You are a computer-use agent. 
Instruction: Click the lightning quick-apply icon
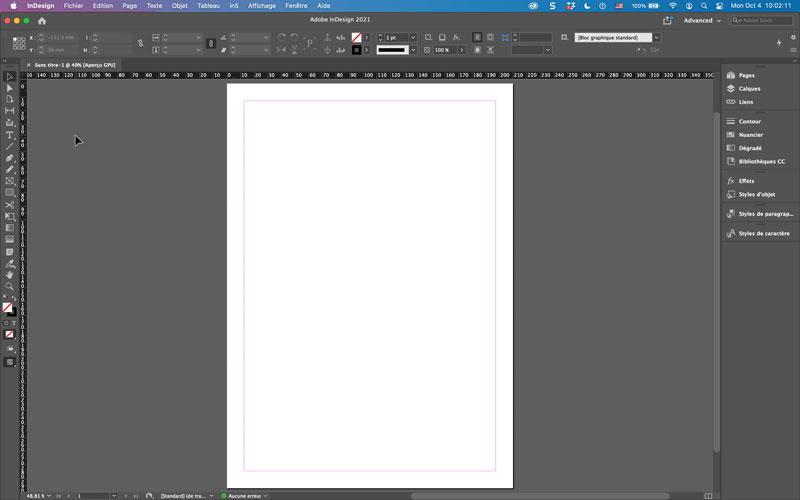click(x=779, y=43)
